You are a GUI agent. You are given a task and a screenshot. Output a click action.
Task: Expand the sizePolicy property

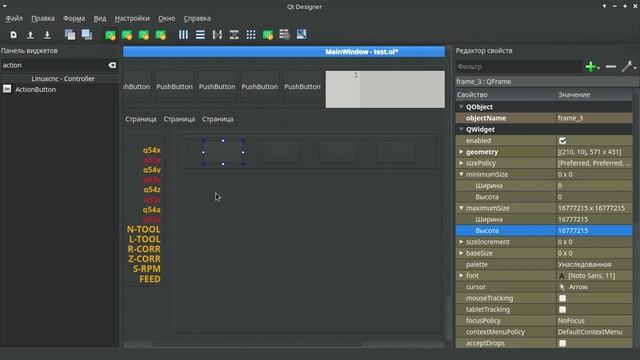pos(461,163)
